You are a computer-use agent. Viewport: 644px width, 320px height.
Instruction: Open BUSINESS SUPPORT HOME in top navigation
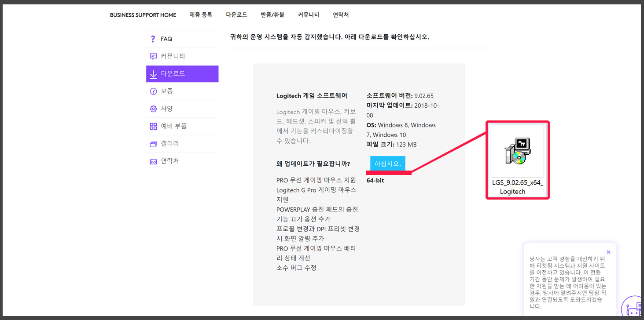(x=143, y=15)
